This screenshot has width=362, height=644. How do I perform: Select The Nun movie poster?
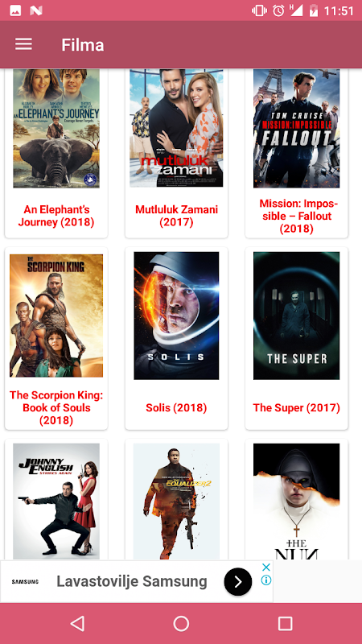[296, 501]
